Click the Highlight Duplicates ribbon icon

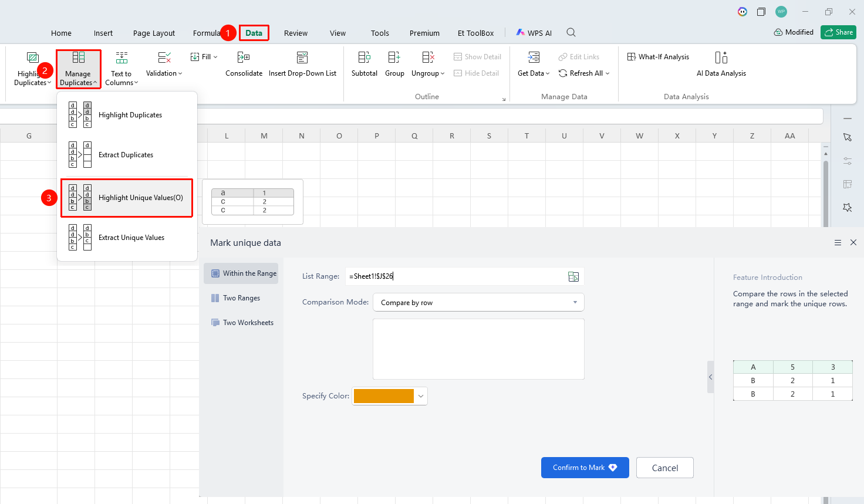[33, 57]
